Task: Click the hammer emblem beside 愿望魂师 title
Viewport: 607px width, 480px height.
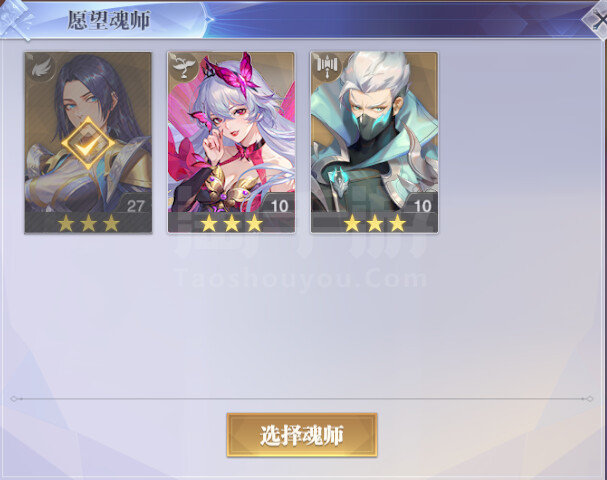Action: pos(16,20)
